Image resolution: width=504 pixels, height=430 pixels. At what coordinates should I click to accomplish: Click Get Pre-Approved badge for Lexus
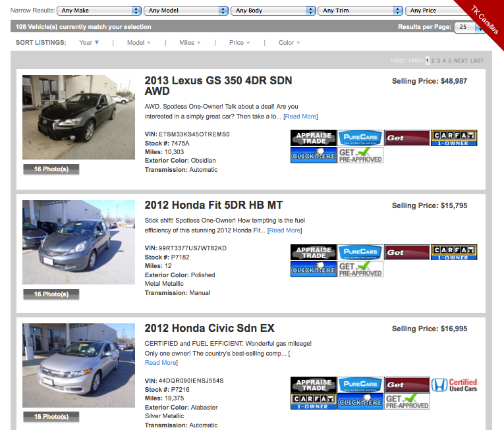click(x=360, y=155)
